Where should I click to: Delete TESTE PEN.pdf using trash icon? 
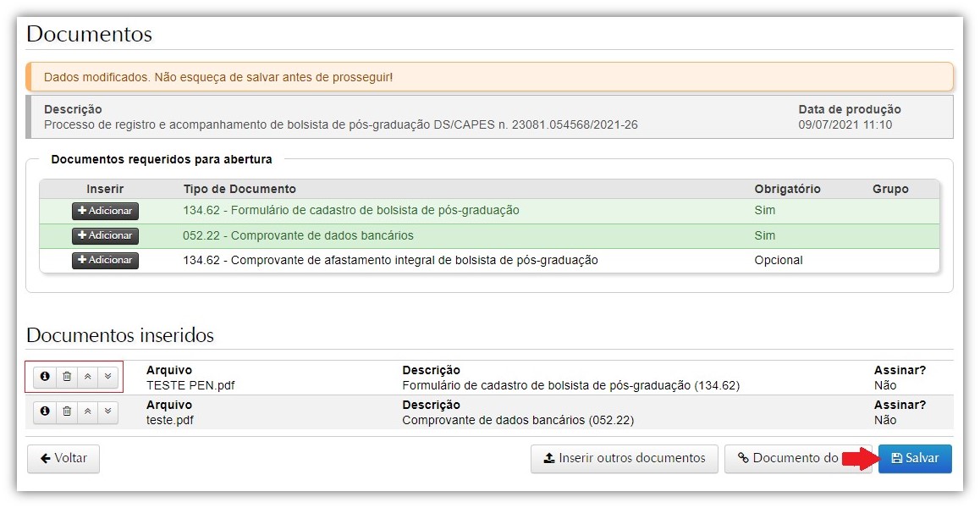coord(67,376)
